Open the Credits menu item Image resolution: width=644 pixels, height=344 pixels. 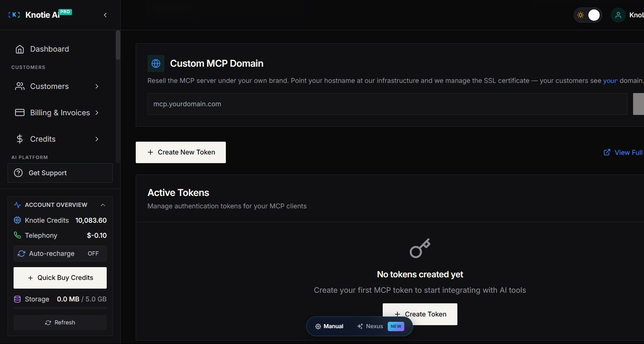(60, 139)
